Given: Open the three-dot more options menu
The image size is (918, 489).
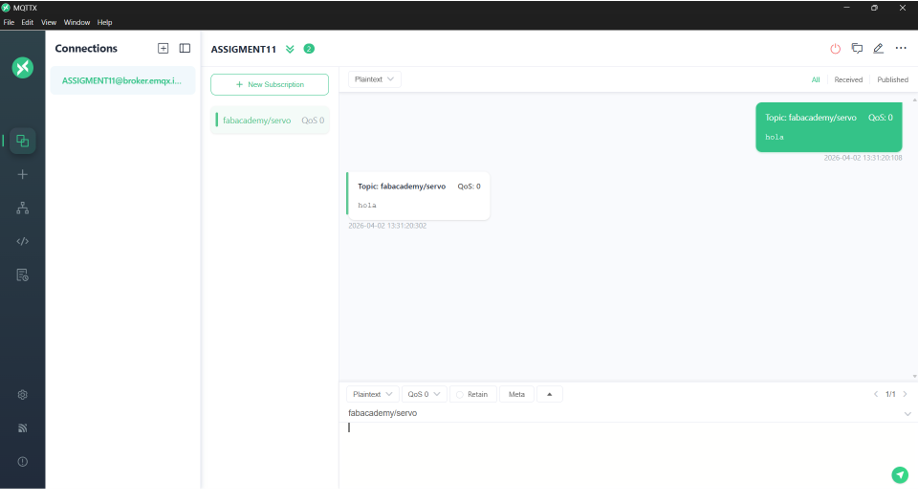Looking at the screenshot, I should pos(901,49).
